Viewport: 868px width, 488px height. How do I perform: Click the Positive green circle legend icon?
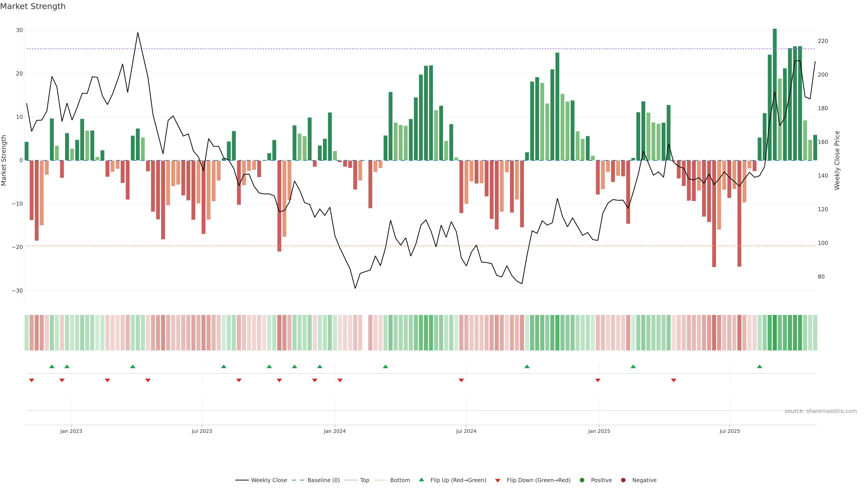[582, 480]
